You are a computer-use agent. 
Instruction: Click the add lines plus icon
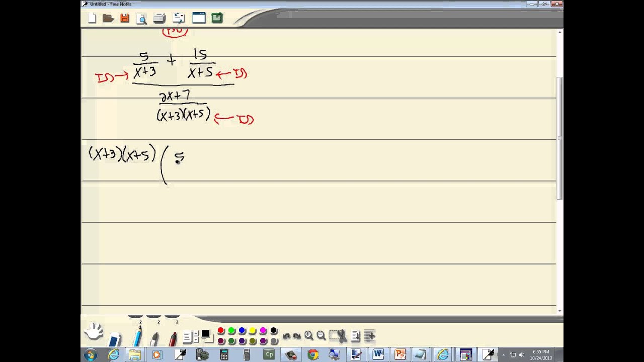pos(369,336)
